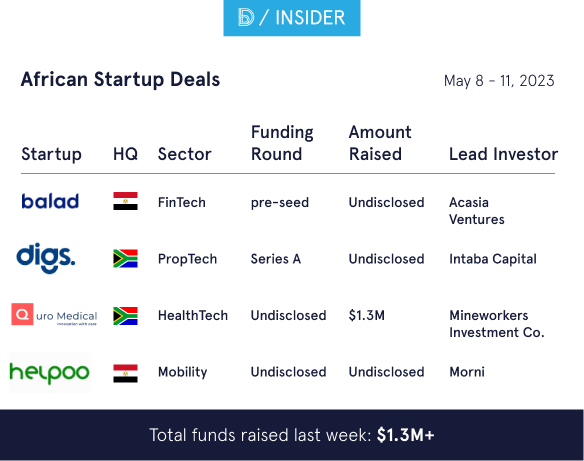Click the Startup column header
Viewport: 584px width, 461px height.
click(51, 154)
